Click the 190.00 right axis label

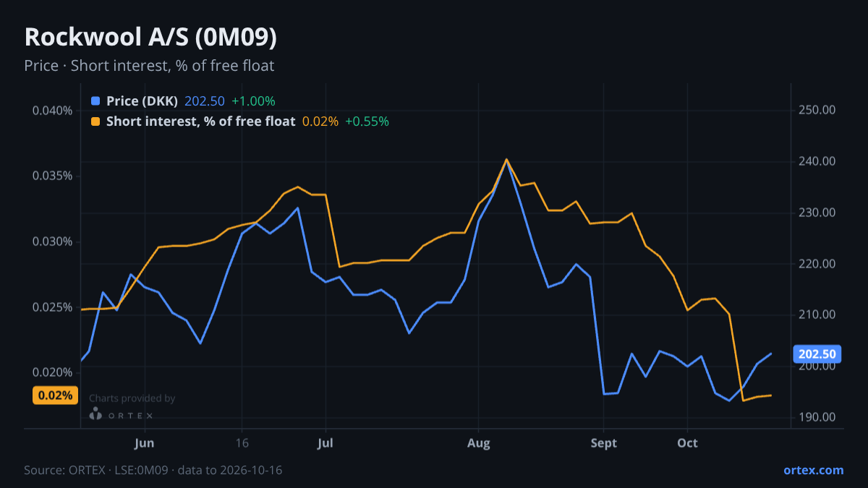tap(817, 417)
